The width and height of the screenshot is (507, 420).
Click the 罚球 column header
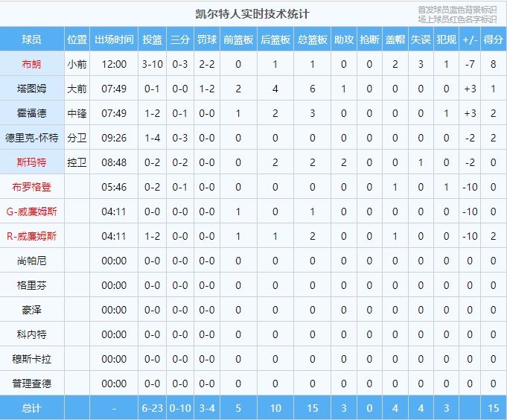coord(207,39)
